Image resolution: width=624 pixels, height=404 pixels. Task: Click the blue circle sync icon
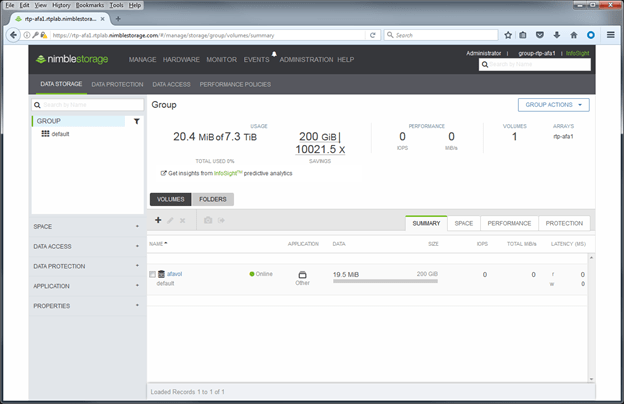(x=591, y=35)
